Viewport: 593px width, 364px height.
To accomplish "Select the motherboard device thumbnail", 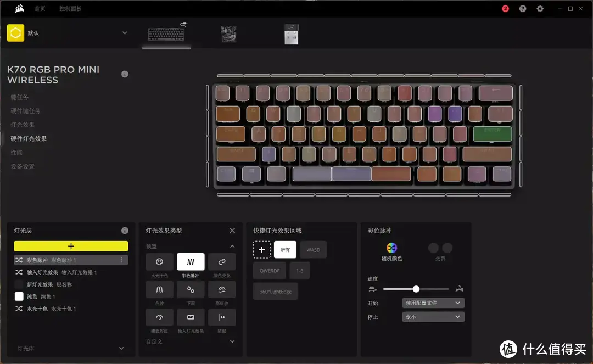I will pyautogui.click(x=229, y=34).
